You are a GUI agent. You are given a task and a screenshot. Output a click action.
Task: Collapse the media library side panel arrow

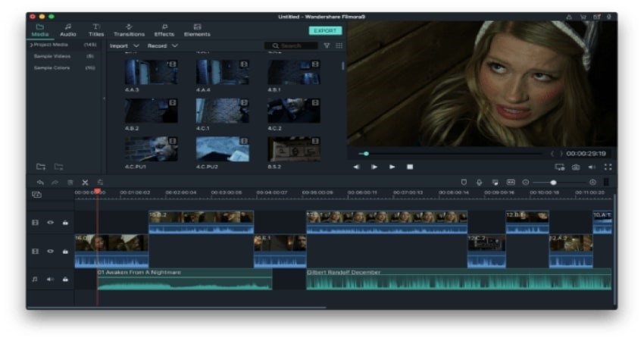(104, 99)
